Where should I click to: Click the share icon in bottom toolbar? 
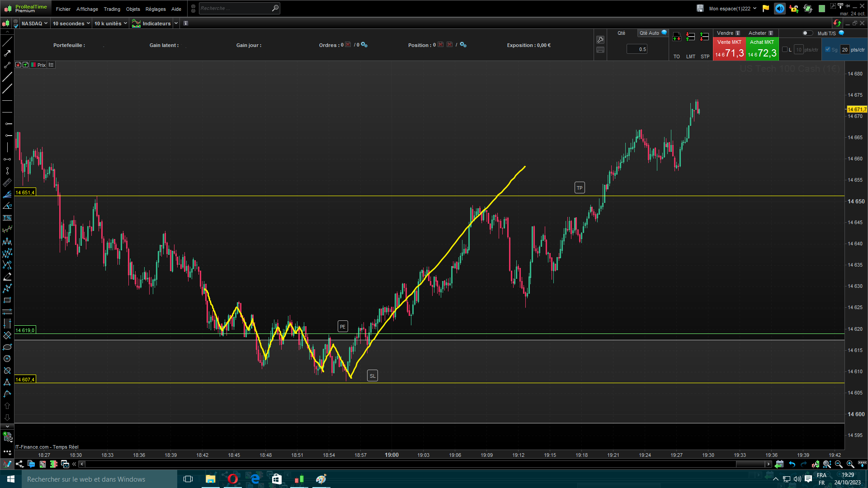(x=19, y=464)
